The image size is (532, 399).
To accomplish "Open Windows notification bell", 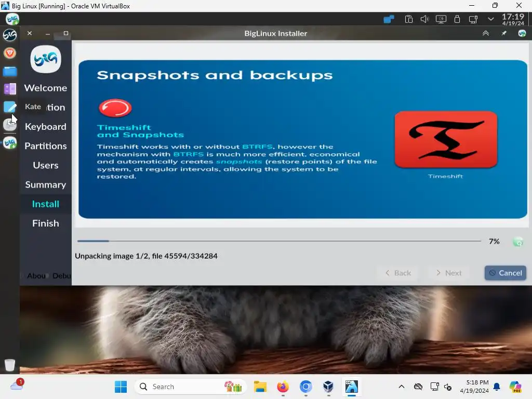I will click(497, 387).
